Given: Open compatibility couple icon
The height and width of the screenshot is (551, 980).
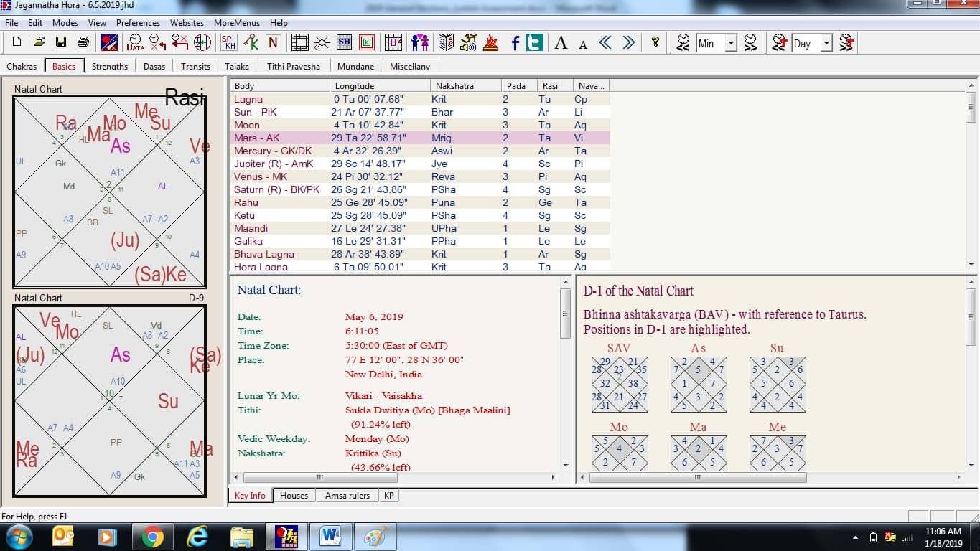Looking at the screenshot, I should [x=420, y=42].
